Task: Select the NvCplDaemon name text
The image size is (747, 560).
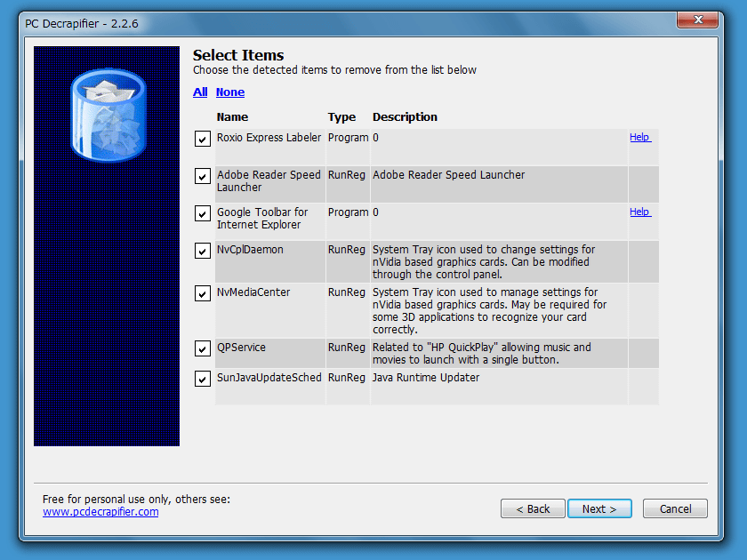Action: click(x=250, y=250)
